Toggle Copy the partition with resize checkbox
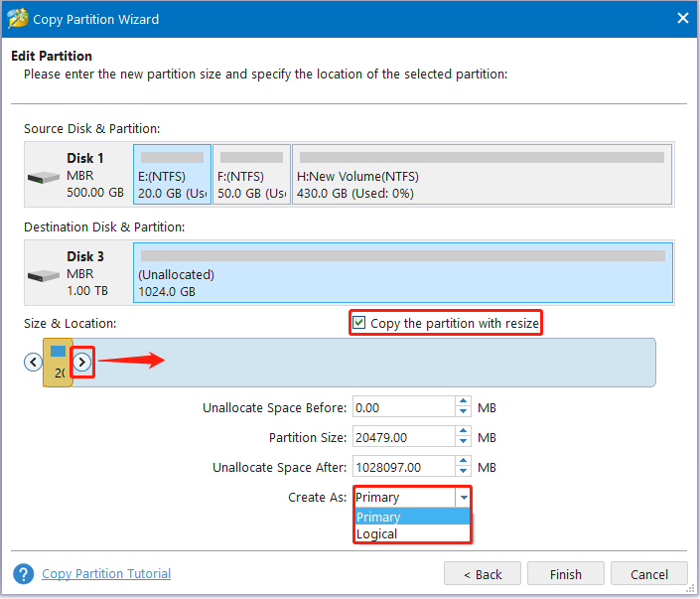 pos(358,323)
